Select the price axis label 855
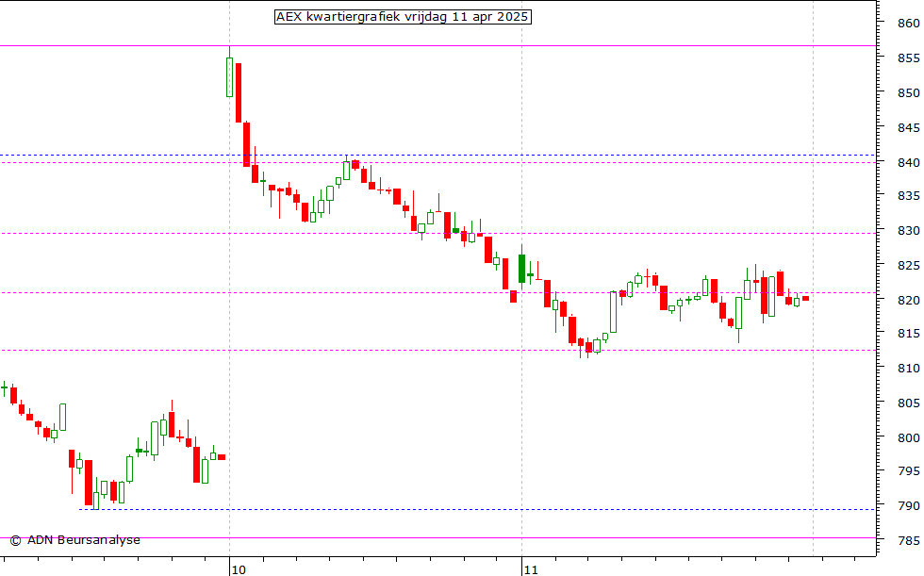The width and height of the screenshot is (924, 576). coord(908,58)
